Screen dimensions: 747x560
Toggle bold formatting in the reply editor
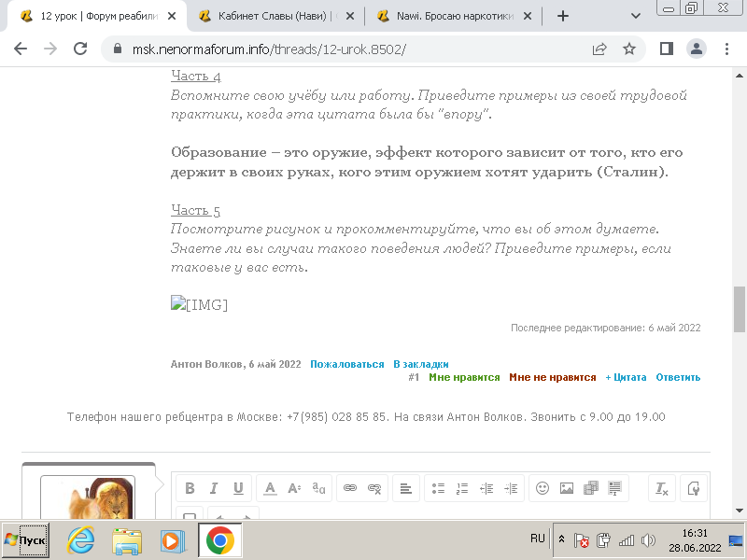tap(190, 488)
